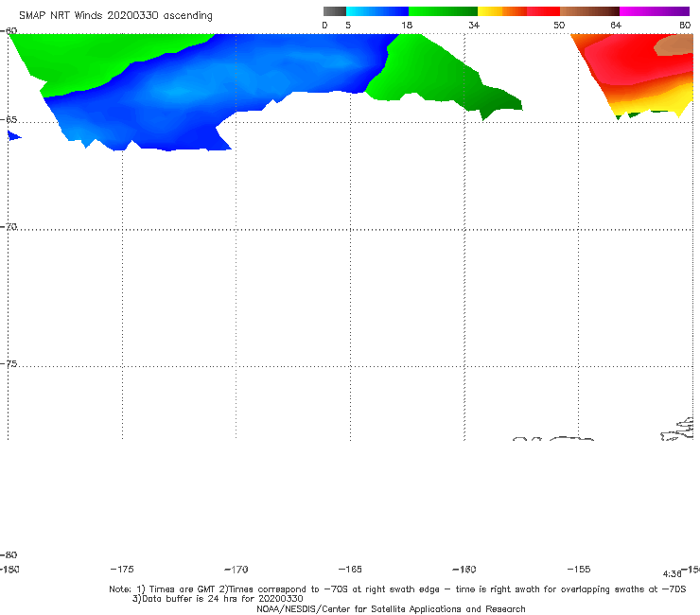The image size is (700, 615).
Task: Click the color bar label "5"
Action: point(348,26)
